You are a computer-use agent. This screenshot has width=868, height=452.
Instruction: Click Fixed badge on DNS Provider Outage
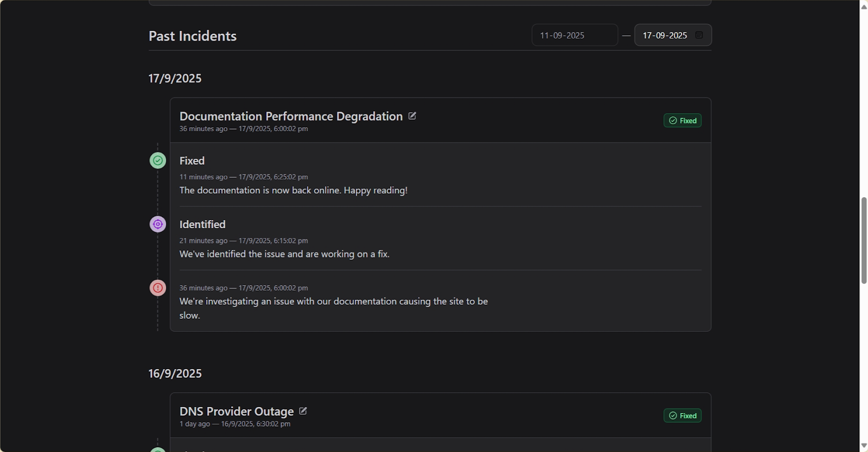coord(682,416)
